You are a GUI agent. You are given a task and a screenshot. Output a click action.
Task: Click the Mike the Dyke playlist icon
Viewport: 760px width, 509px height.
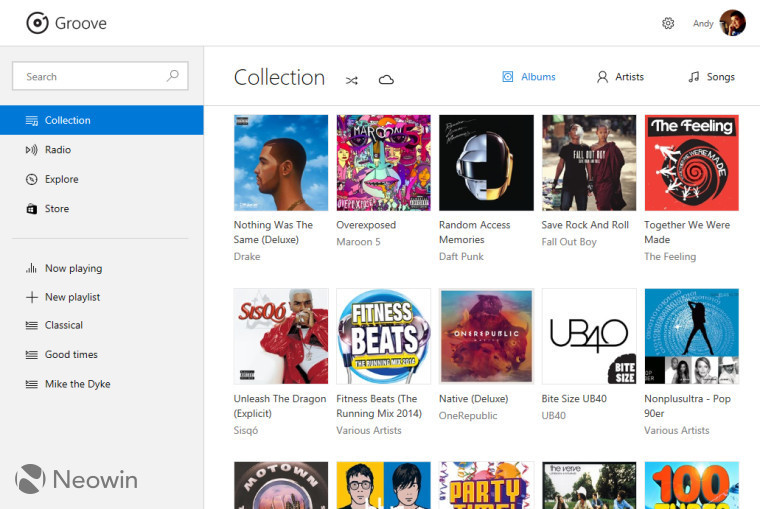tap(32, 384)
